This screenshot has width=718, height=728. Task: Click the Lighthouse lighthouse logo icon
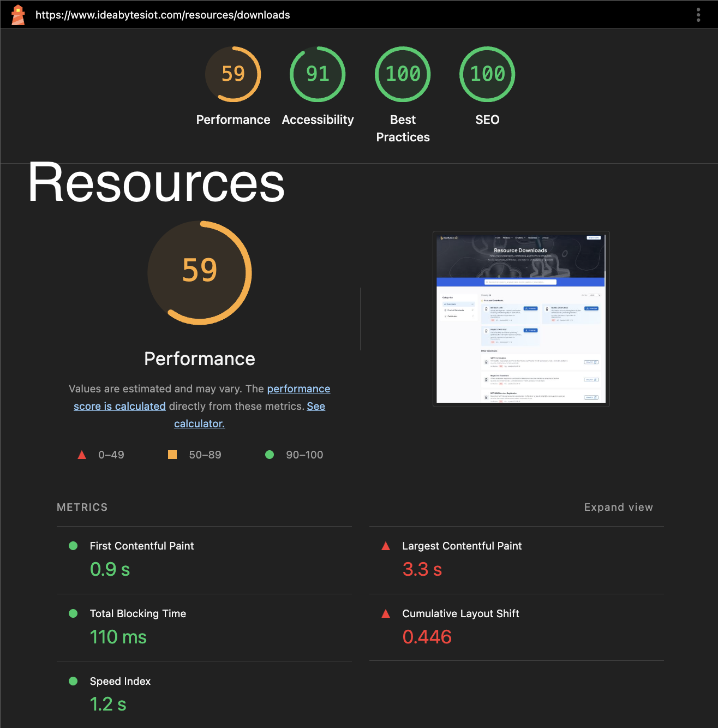point(18,15)
